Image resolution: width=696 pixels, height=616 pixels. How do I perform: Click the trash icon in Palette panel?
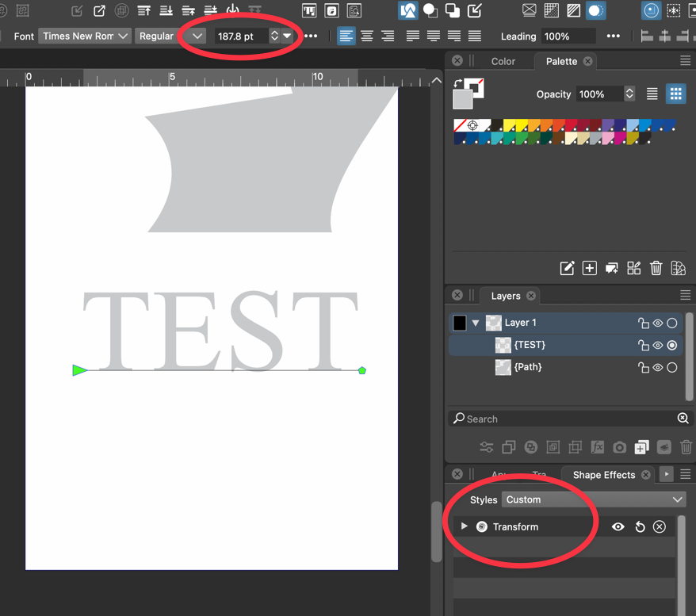(656, 268)
